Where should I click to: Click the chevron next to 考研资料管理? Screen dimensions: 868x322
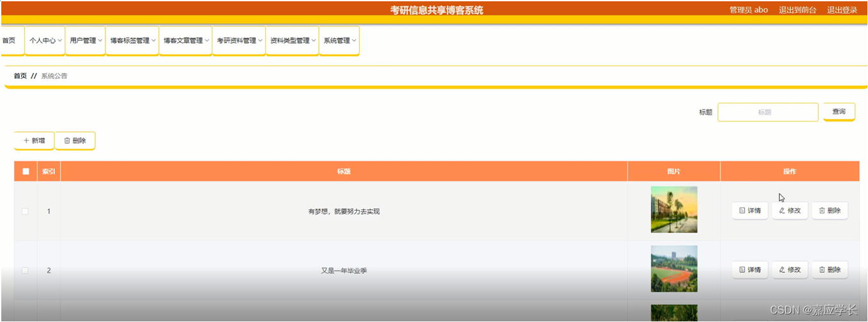[x=260, y=41]
